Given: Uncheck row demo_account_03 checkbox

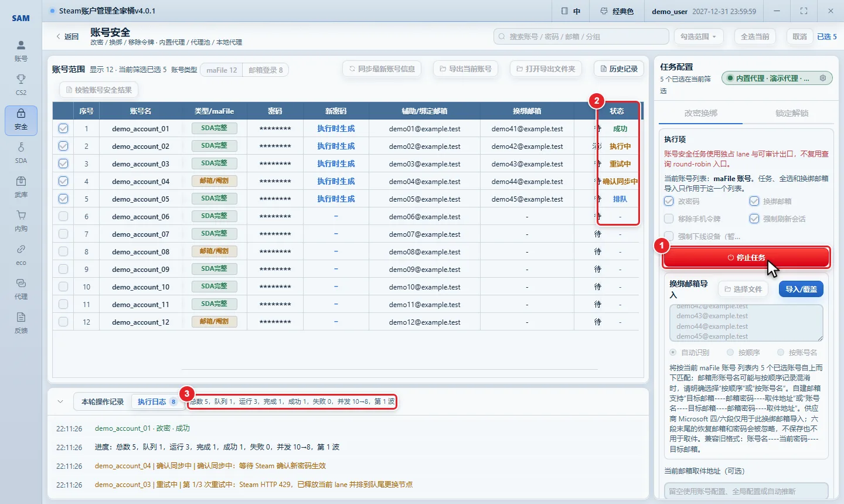Looking at the screenshot, I should tap(63, 164).
